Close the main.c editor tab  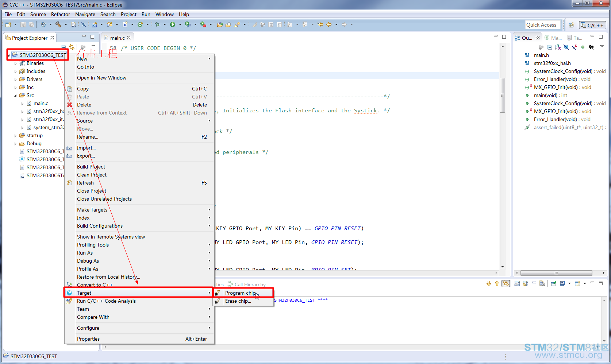pyautogui.click(x=129, y=38)
